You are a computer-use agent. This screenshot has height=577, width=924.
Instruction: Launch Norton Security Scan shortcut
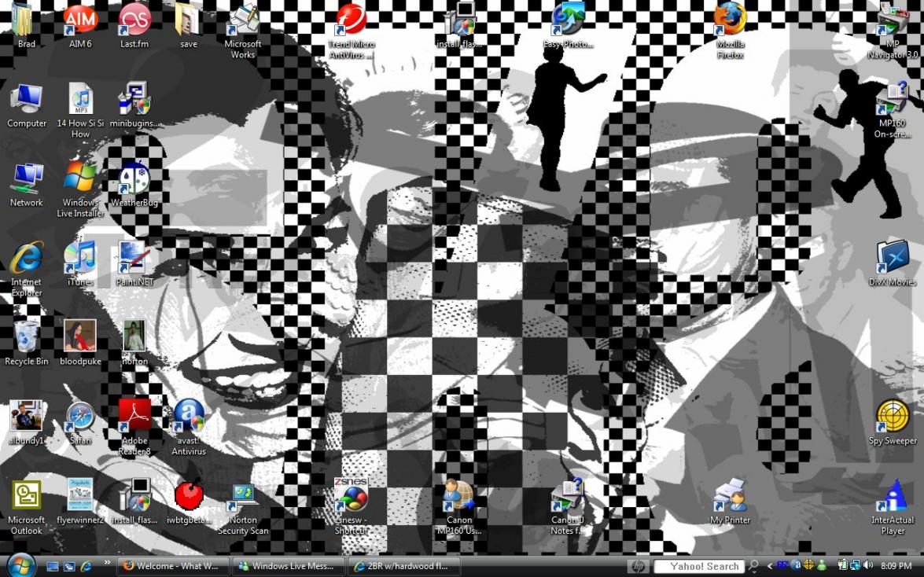(243, 508)
